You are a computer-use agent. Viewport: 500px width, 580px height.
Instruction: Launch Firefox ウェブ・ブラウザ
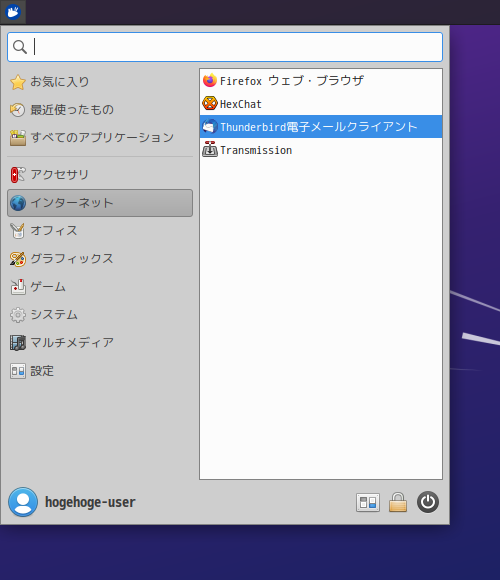(x=321, y=81)
